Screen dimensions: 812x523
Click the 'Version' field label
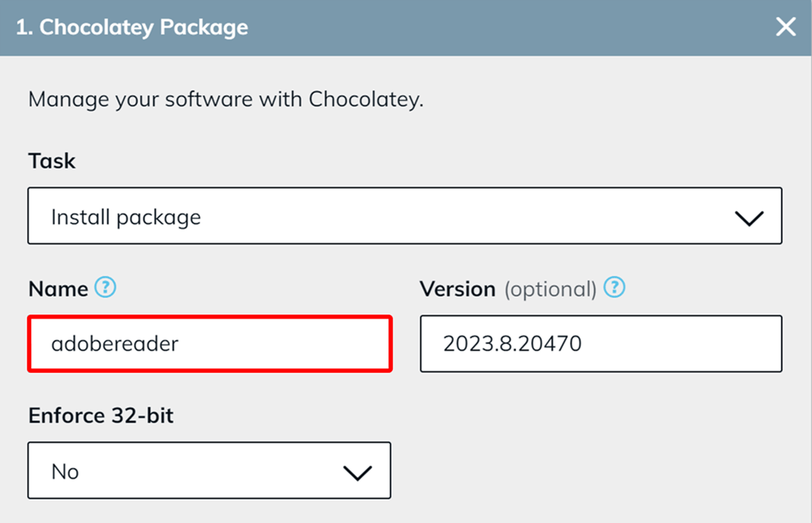(x=457, y=289)
